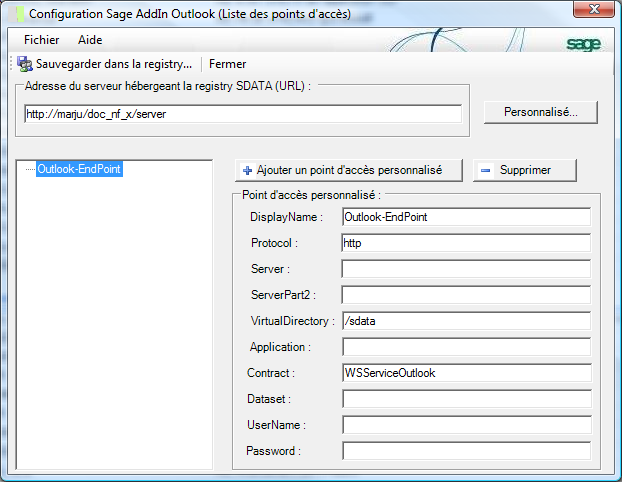
Task: Open the Aide menu
Action: tap(90, 40)
